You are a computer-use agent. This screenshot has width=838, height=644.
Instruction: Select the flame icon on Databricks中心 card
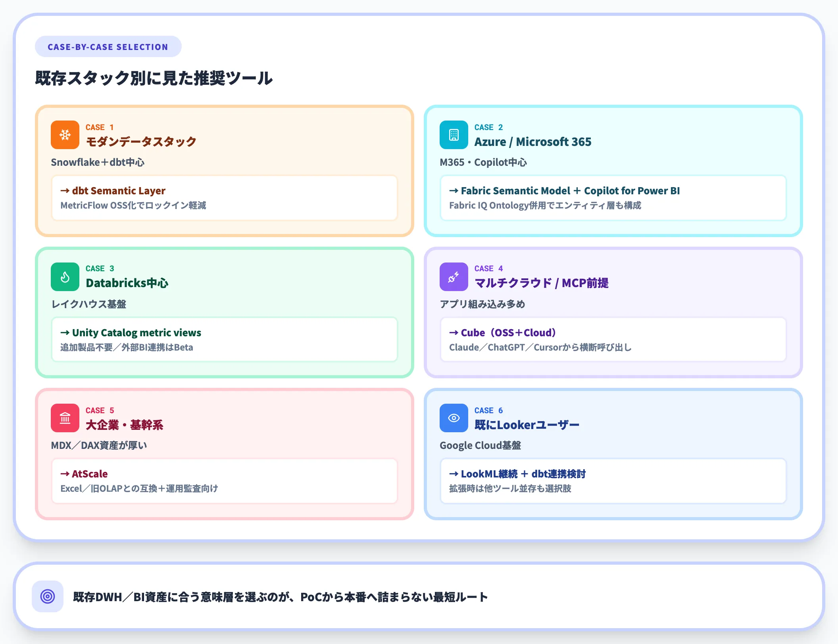(x=64, y=276)
